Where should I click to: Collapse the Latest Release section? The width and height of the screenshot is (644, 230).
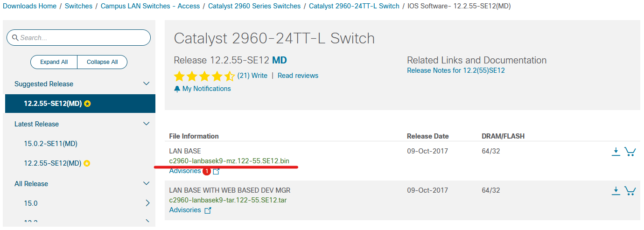point(146,124)
